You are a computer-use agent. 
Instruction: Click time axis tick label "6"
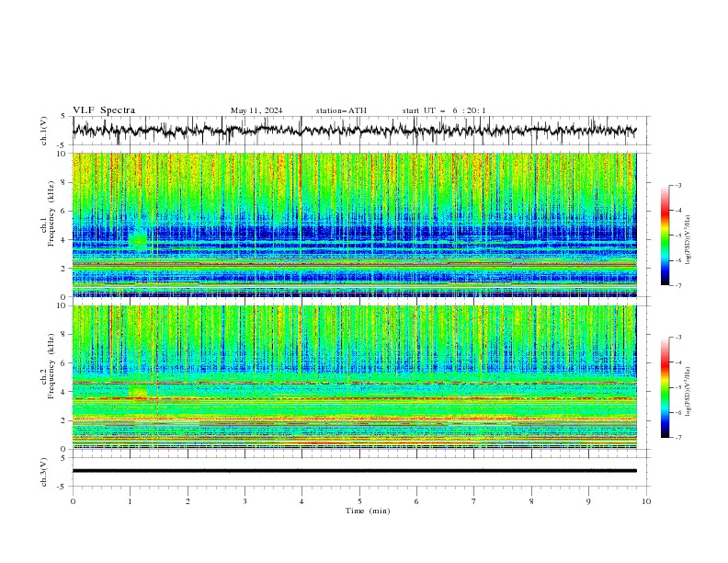point(416,501)
